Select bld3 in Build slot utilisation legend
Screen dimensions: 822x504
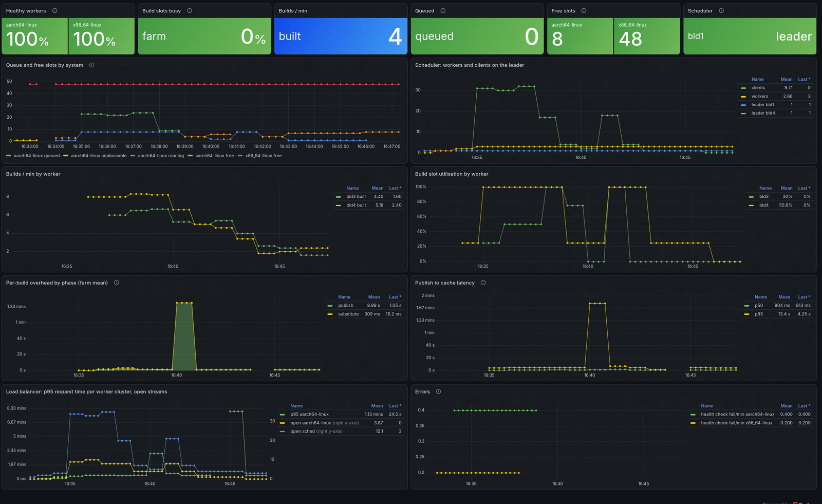(x=764, y=197)
